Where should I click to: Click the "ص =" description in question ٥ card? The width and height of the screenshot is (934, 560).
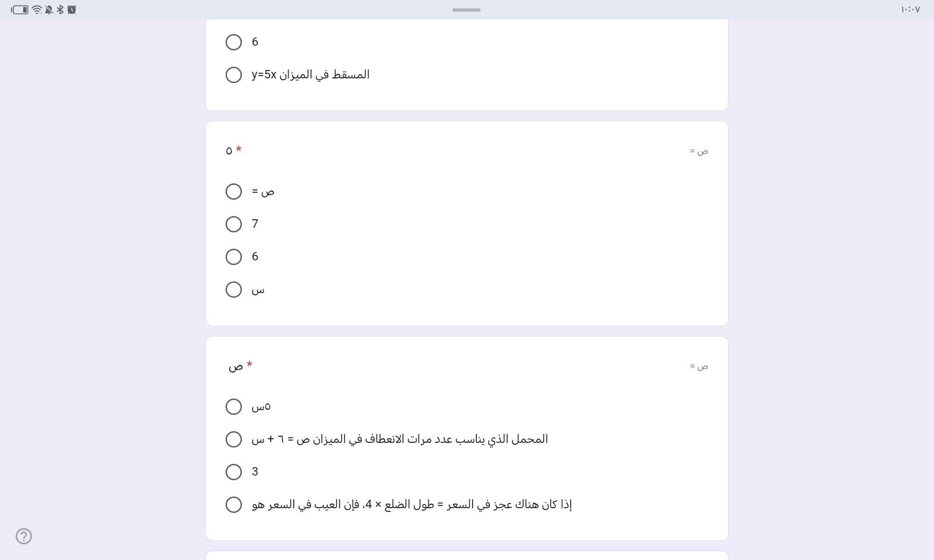click(x=699, y=151)
